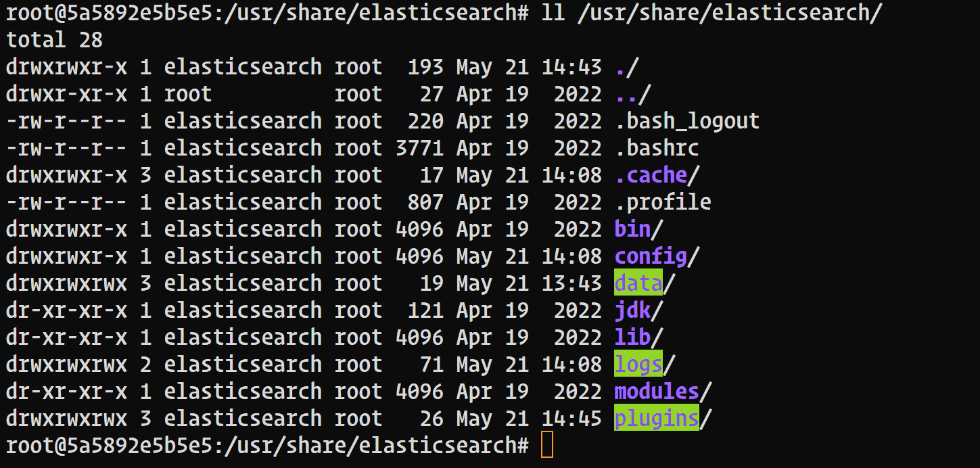Click the May 21 14:45 timestamp on plugins
Image resolution: width=980 pixels, height=468 pixels.
528,418
